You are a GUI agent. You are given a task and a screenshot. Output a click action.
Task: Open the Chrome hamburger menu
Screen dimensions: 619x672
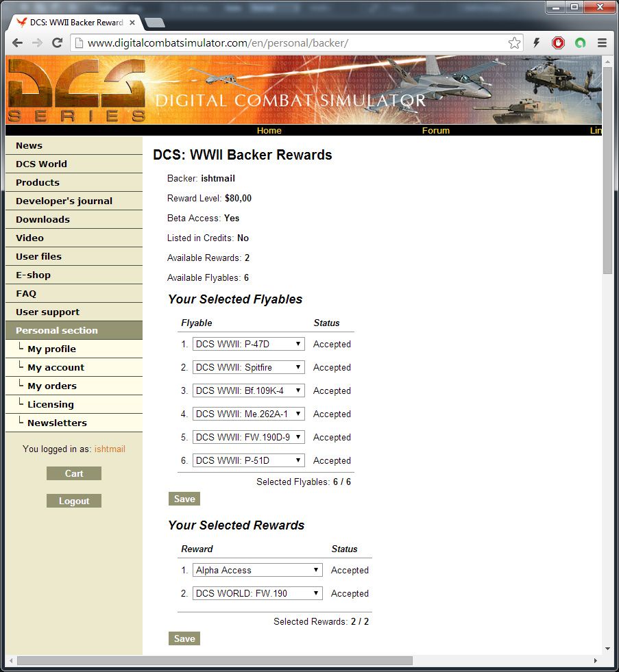point(602,42)
